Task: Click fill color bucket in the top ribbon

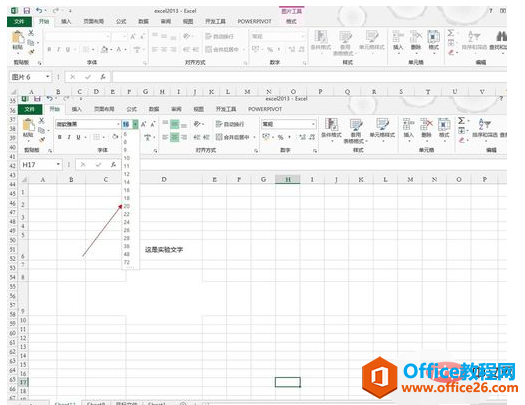Action: [104, 50]
